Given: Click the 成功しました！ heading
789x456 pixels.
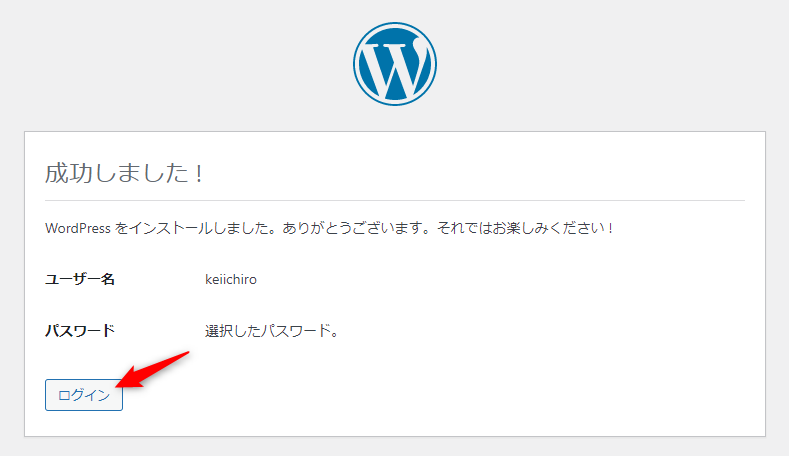Looking at the screenshot, I should click(125, 172).
